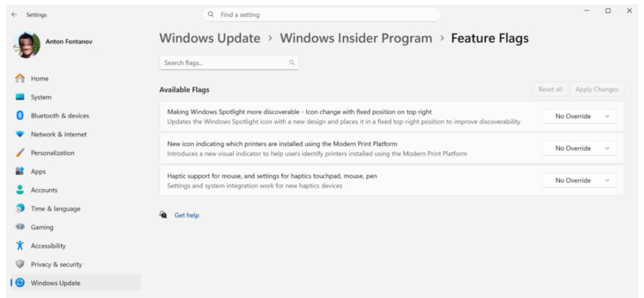Select the Bluetooth & devices icon
The height and width of the screenshot is (298, 644).
click(20, 116)
